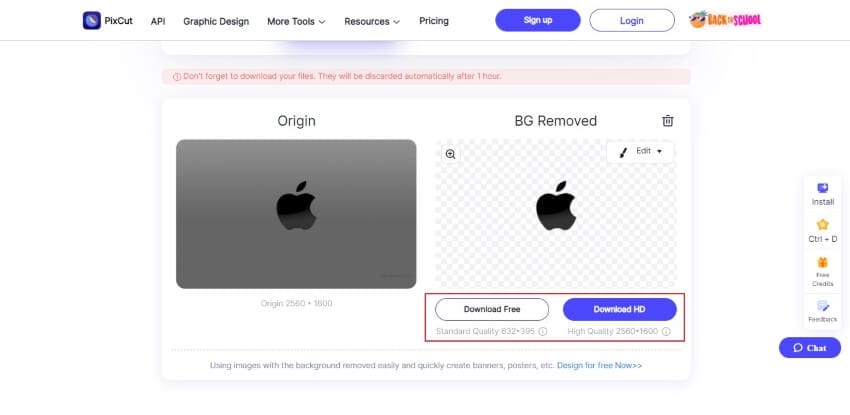
Task: Click the Ctrl + D bookmark star icon
Action: [x=822, y=225]
